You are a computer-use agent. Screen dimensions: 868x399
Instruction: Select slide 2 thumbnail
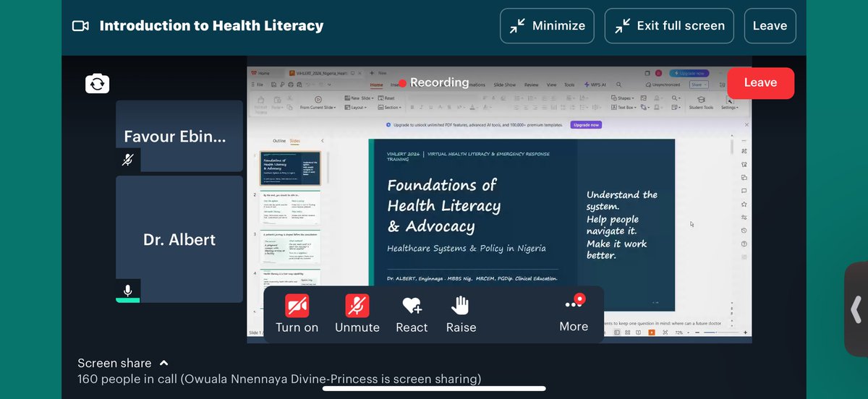pos(291,208)
